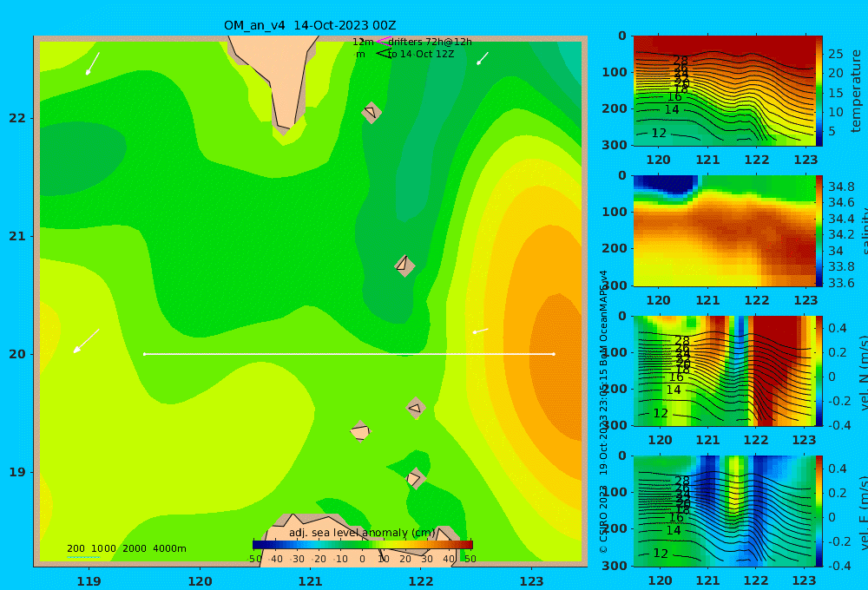868x590 pixels.
Task: Click the 'to 14 Oct 12Z' legend text
Action: [x=421, y=54]
